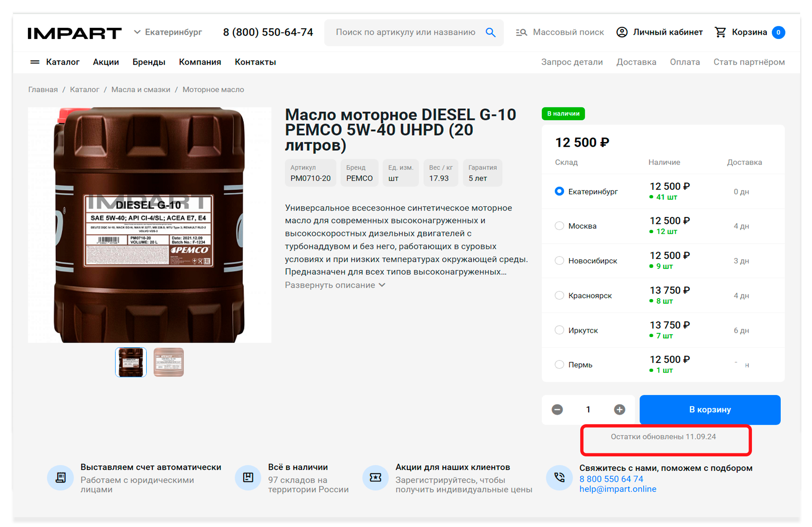This screenshot has height=527, width=812.
Task: Select the Красноярск warehouse radio button
Action: click(559, 295)
